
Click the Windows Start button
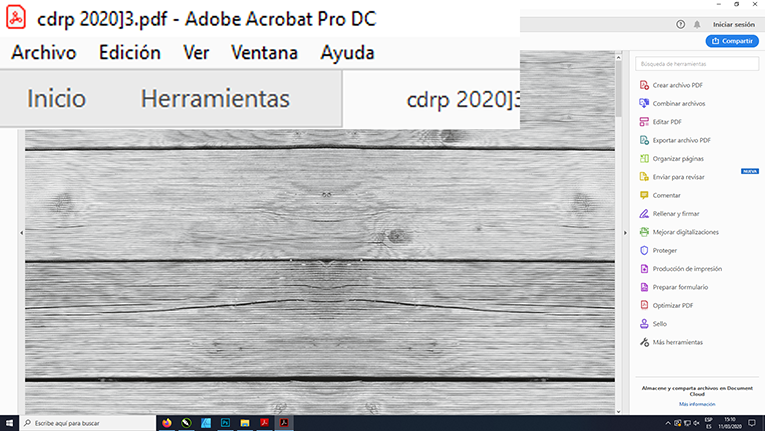tap(9, 423)
